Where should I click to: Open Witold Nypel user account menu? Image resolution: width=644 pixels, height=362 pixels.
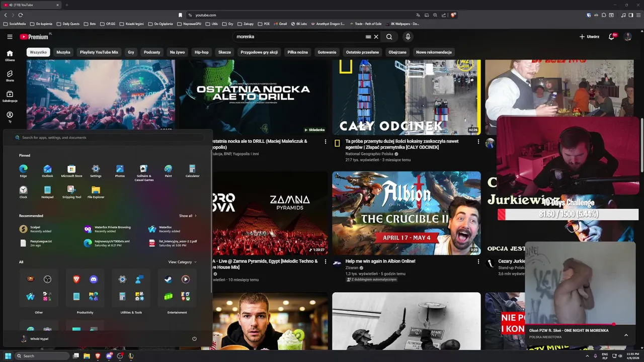click(34, 339)
